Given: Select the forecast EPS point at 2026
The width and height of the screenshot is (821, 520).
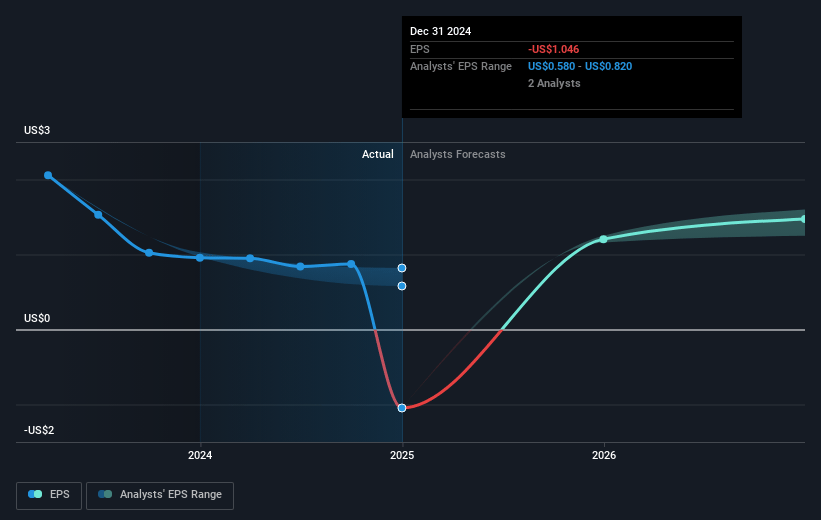Looking at the screenshot, I should [603, 239].
